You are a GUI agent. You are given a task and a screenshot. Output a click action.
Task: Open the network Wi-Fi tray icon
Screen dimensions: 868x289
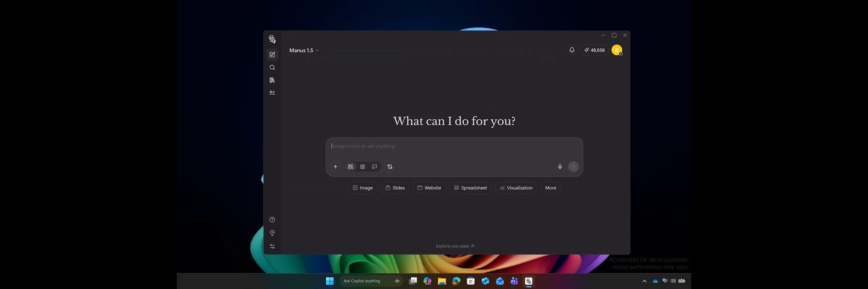pos(665,281)
